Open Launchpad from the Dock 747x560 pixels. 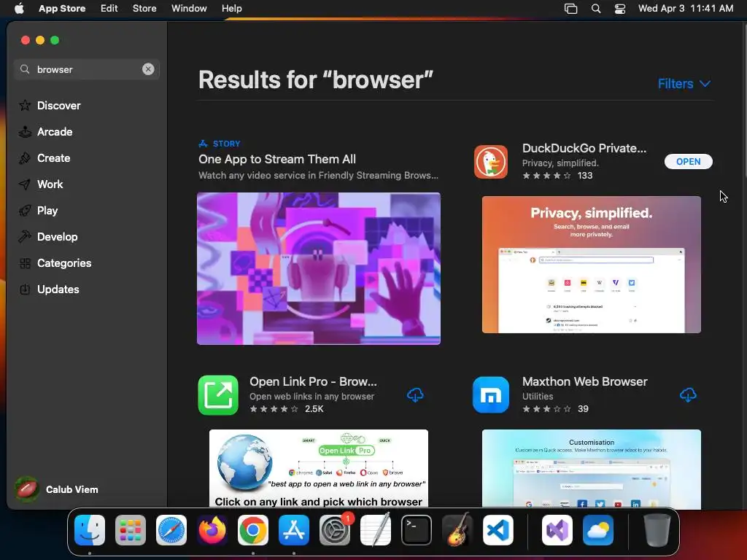point(131,530)
